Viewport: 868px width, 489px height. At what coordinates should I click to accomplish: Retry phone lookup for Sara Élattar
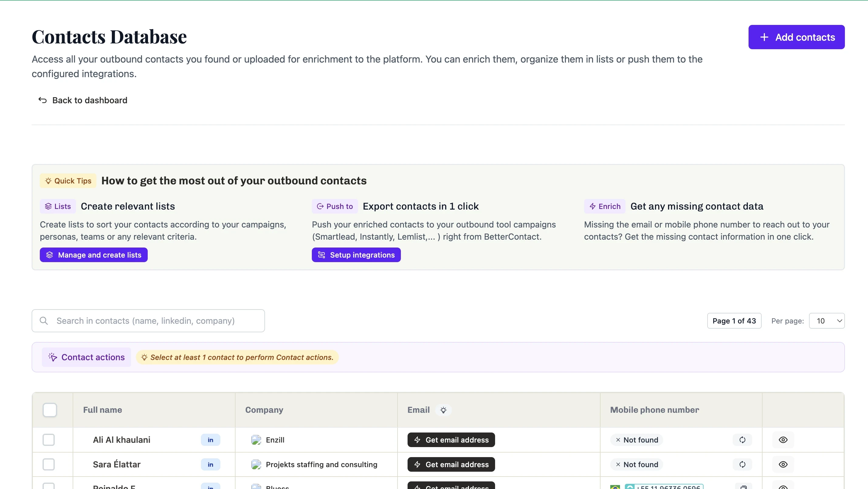click(x=742, y=464)
